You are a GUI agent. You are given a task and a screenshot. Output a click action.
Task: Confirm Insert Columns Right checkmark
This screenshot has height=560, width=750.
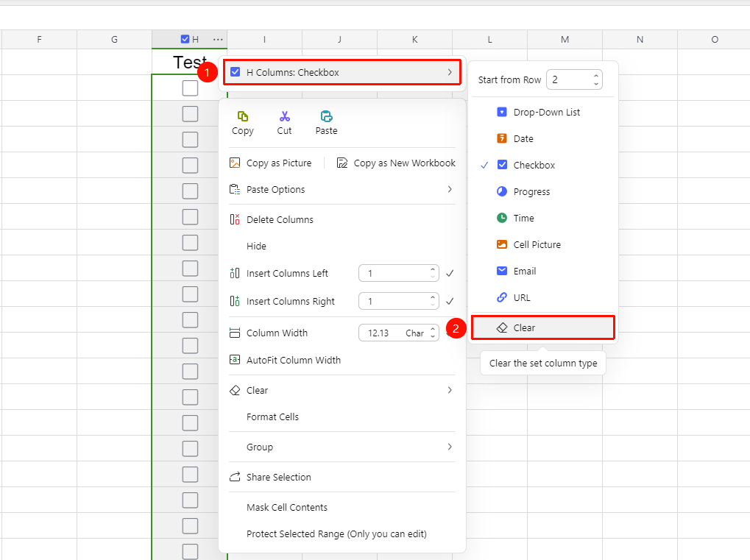450,301
